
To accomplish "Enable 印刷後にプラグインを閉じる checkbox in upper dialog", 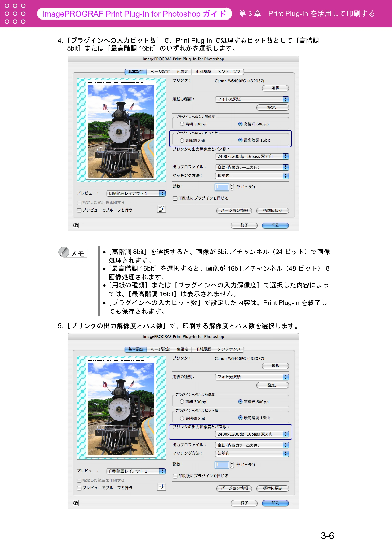I will pos(175,198).
